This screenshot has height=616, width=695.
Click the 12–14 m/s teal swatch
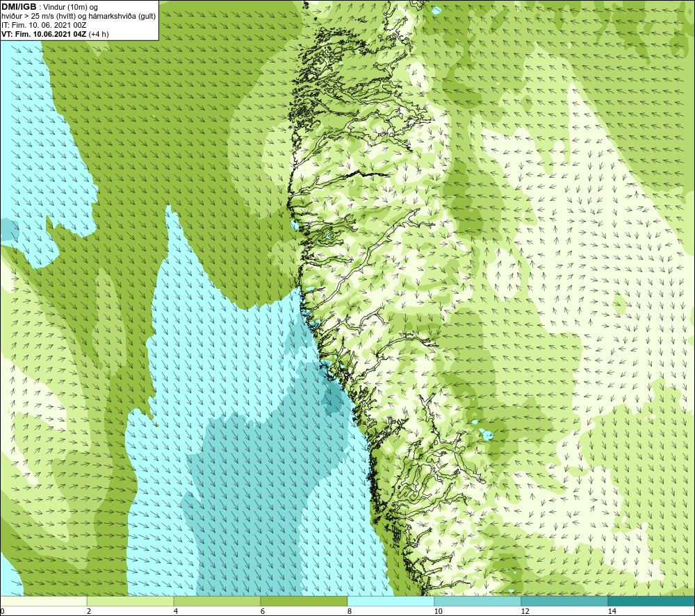[x=564, y=601]
